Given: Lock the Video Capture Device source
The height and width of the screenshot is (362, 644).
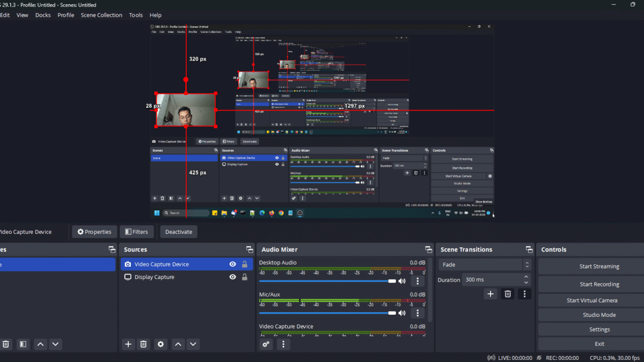Looking at the screenshot, I should tap(245, 264).
